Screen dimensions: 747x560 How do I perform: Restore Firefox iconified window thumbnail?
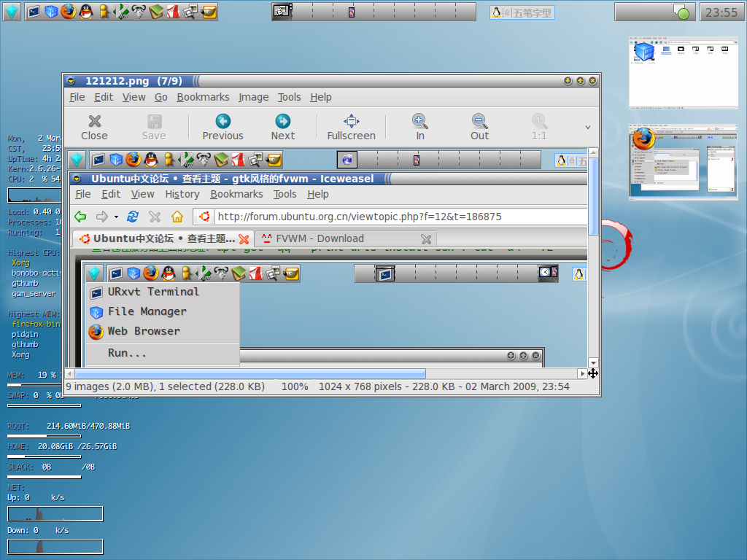tap(683, 162)
